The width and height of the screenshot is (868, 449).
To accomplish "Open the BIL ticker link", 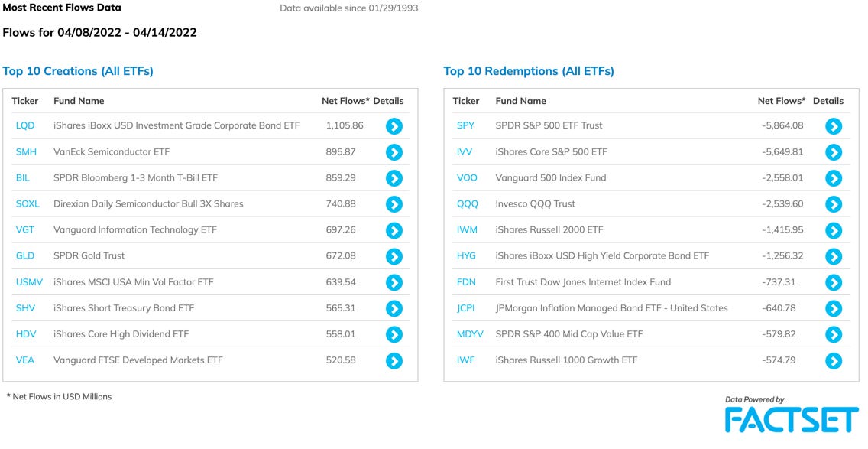I will click(23, 177).
